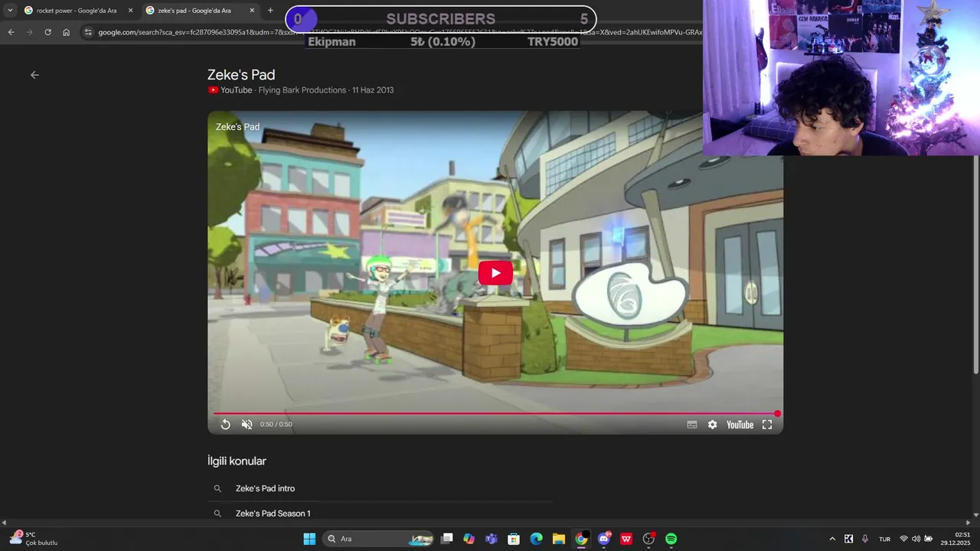
Task: Close the zeke's pad tab
Action: [252, 11]
